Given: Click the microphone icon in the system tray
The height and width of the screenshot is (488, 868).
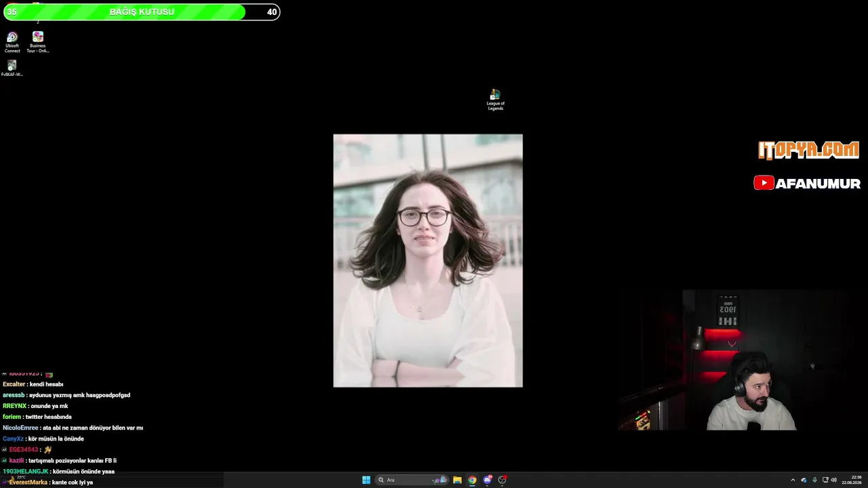Looking at the screenshot, I should click(x=814, y=480).
